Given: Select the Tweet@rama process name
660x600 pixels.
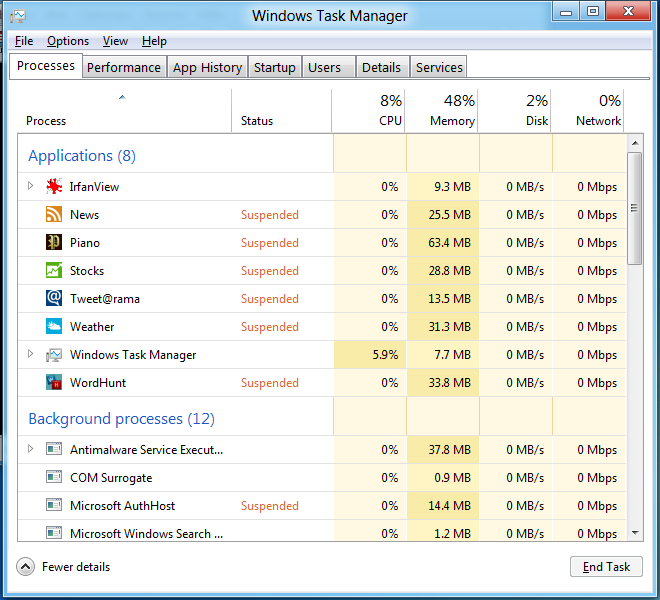Looking at the screenshot, I should click(105, 299).
